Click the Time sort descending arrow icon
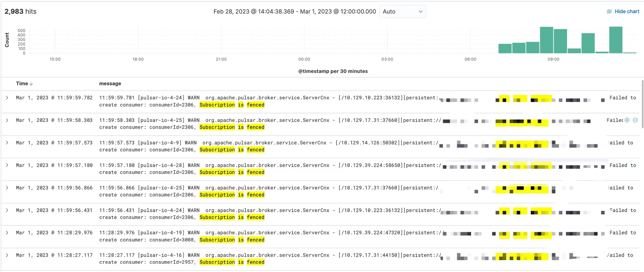This screenshot has width=644, height=272. (x=31, y=84)
